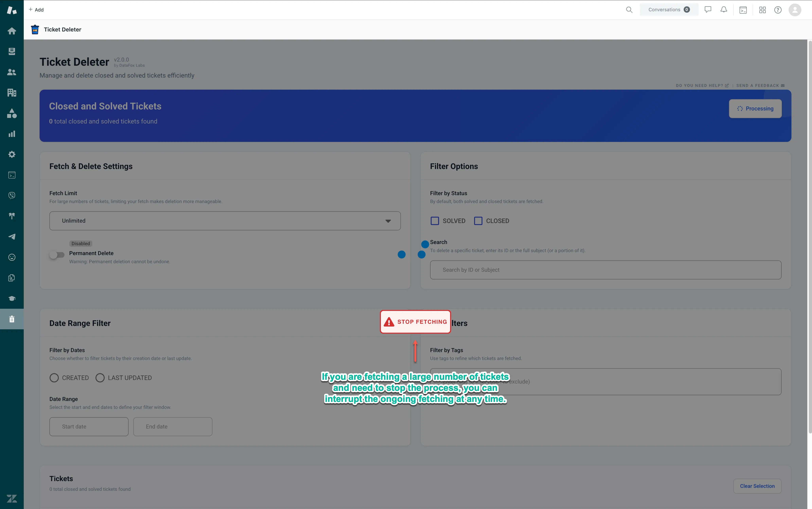Enable the Permanent Delete toggle

[x=57, y=255]
